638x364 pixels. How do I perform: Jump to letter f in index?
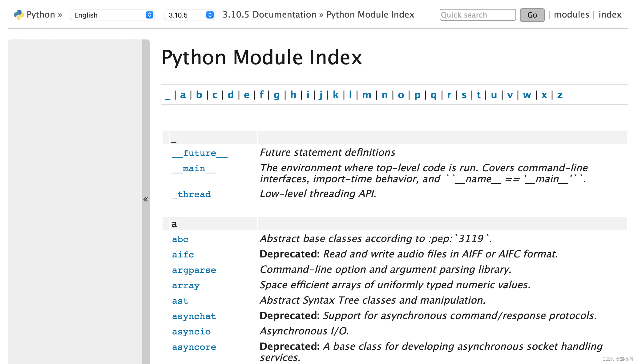(x=261, y=95)
